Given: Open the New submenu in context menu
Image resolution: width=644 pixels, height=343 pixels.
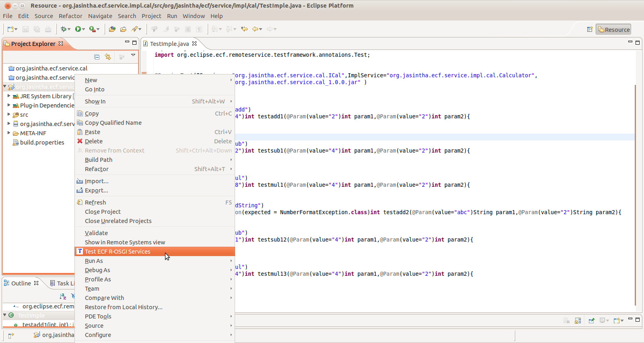Looking at the screenshot, I should pyautogui.click(x=155, y=80).
